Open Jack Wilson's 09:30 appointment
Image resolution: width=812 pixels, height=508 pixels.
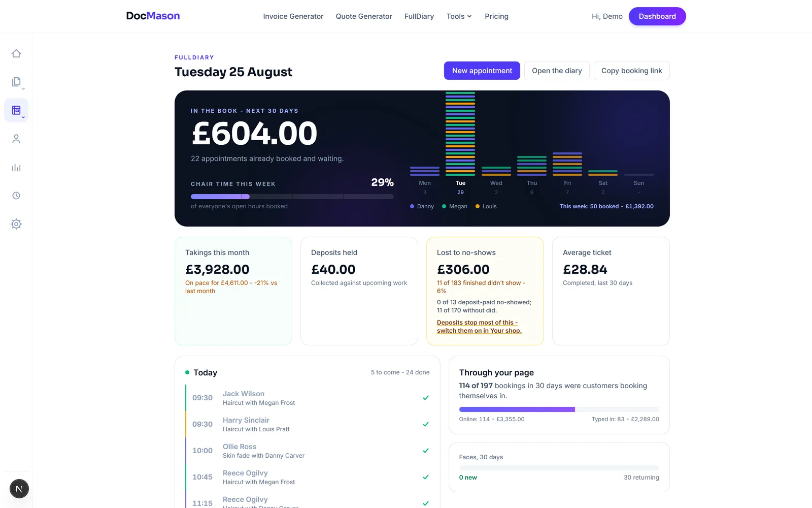pyautogui.click(x=308, y=398)
